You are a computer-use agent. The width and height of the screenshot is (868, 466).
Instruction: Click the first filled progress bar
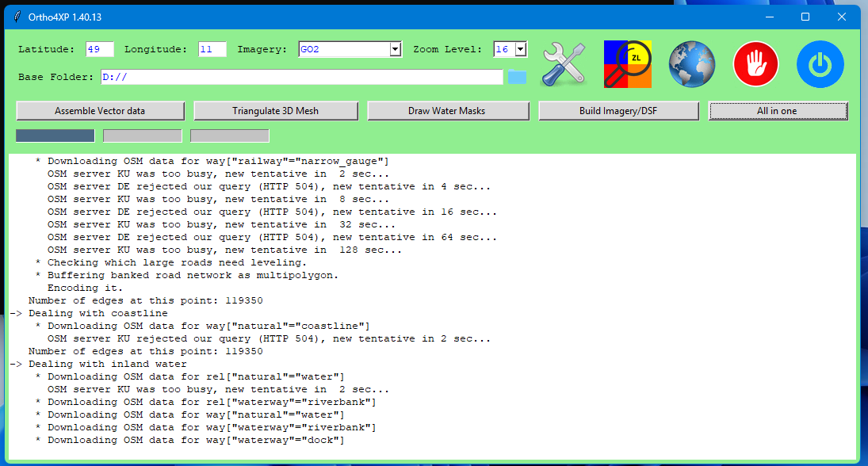point(55,136)
